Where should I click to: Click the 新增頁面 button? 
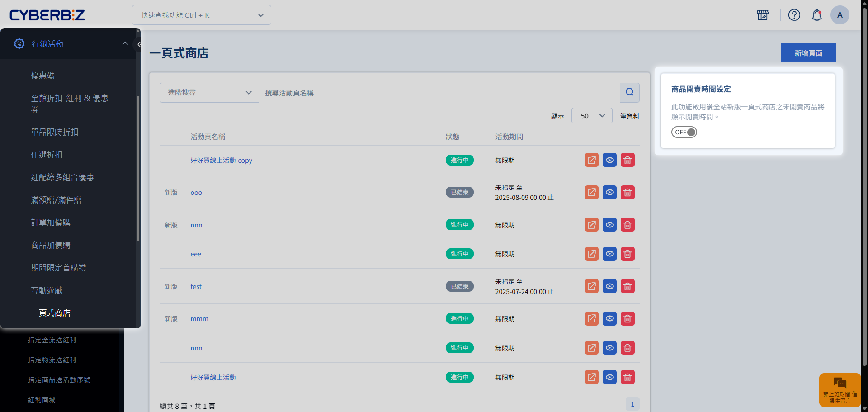point(808,53)
